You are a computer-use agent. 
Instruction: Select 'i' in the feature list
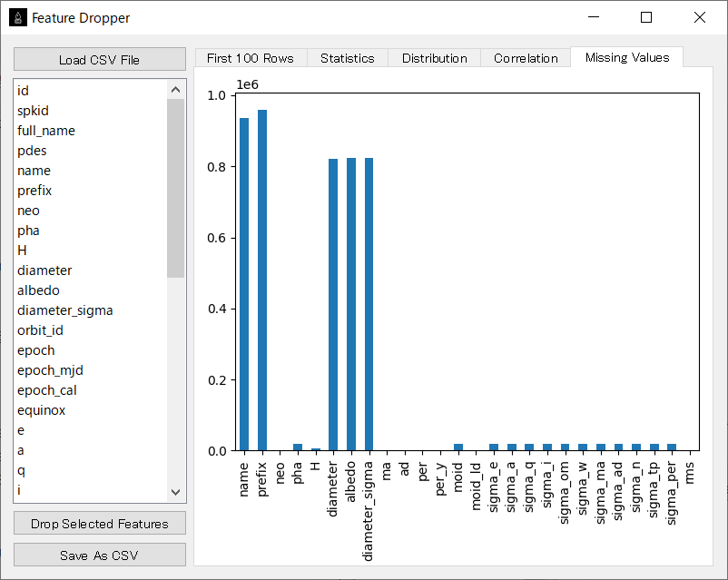tap(91, 490)
